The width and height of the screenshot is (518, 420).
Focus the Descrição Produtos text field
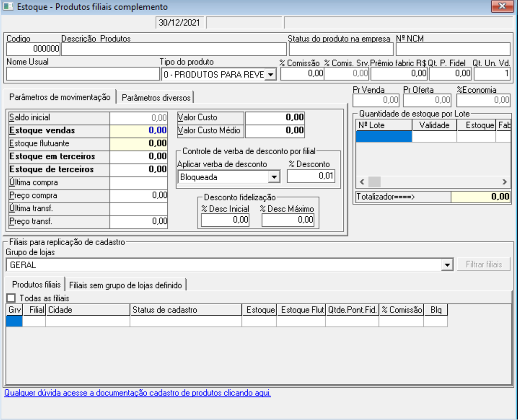click(173, 49)
